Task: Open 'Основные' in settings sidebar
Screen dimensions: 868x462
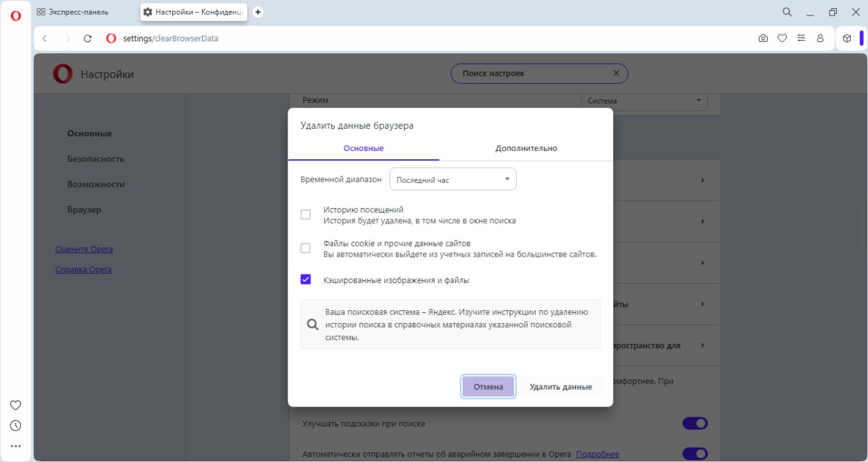Action: pyautogui.click(x=90, y=133)
